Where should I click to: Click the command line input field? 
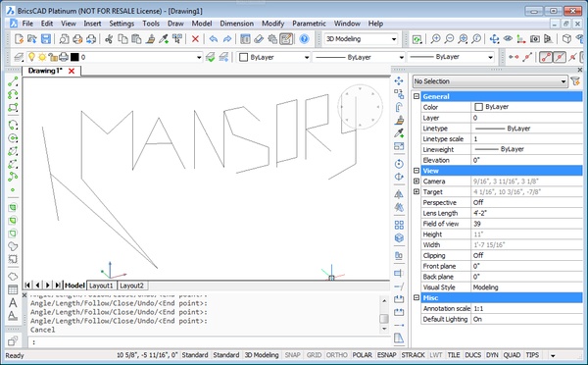(x=209, y=341)
